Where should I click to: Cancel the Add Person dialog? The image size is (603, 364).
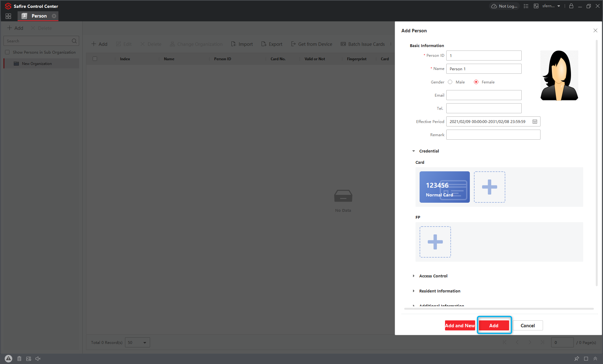pyautogui.click(x=527, y=325)
